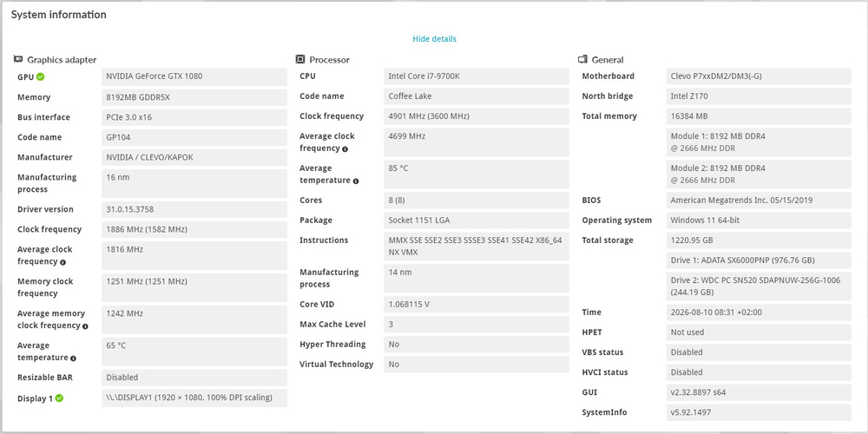This screenshot has width=868, height=434.
Task: Click the Core VID 1.068115 V value
Action: [x=477, y=305]
